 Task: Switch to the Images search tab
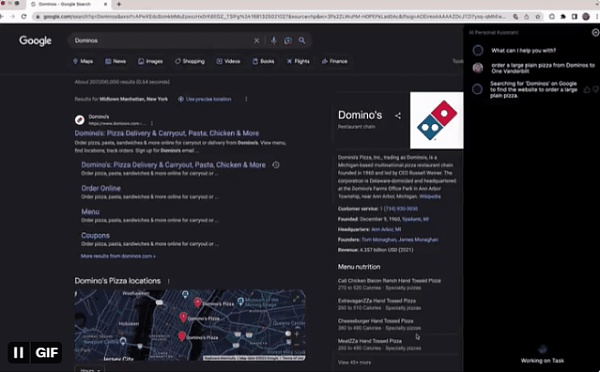150,61
